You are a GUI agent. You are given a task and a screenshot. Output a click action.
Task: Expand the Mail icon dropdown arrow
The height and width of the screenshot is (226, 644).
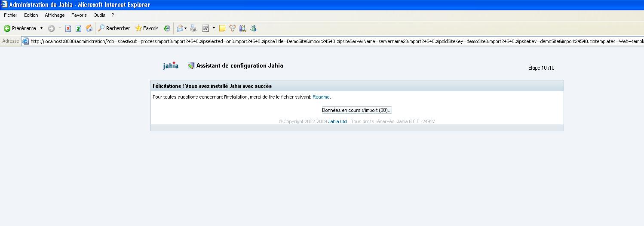pyautogui.click(x=186, y=28)
